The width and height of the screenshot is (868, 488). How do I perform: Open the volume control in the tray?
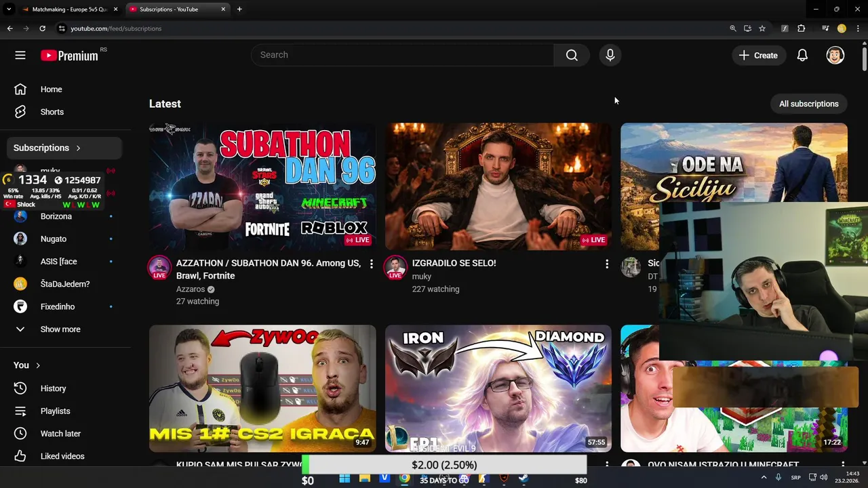click(824, 478)
